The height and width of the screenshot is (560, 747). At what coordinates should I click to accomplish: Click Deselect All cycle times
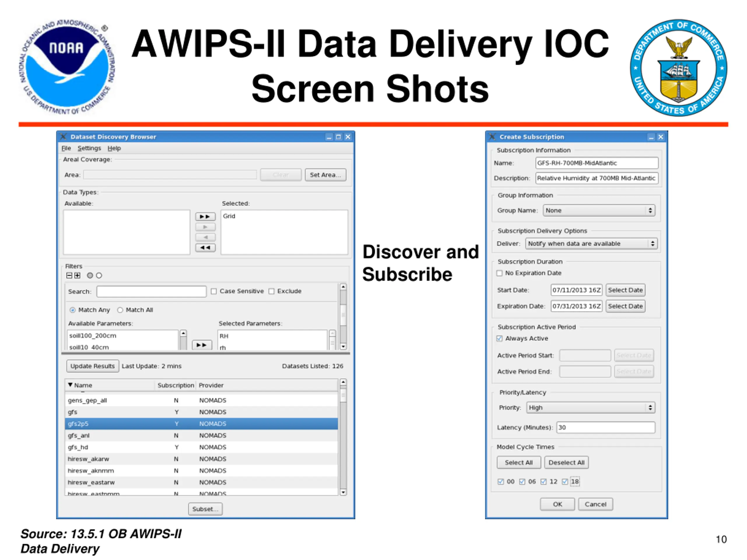pyautogui.click(x=566, y=463)
